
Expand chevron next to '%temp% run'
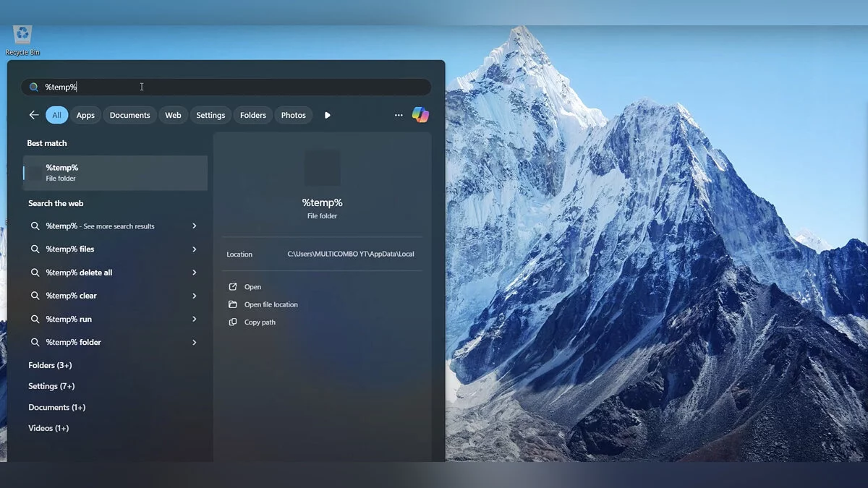click(195, 319)
